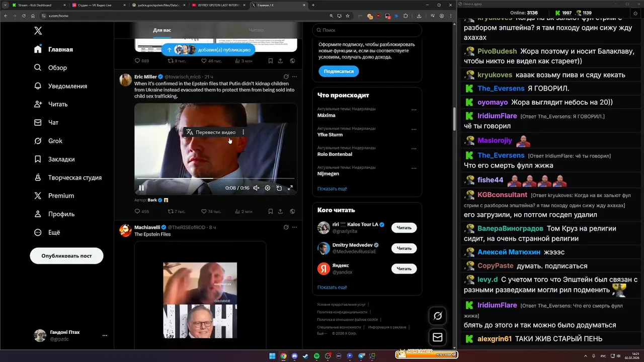This screenshot has height=362, width=644.
Task: Like Eric Miller post (74 тыс.)
Action: click(211, 212)
